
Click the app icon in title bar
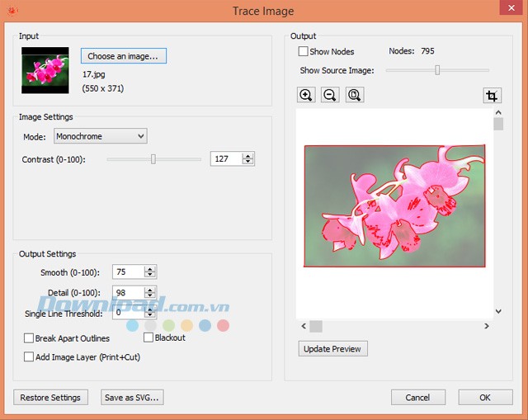[12, 11]
